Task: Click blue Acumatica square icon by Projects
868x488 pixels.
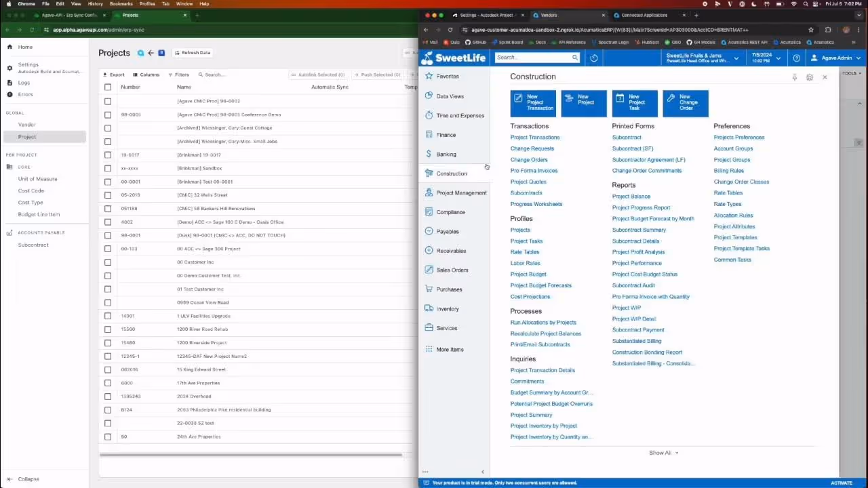Action: pos(161,53)
